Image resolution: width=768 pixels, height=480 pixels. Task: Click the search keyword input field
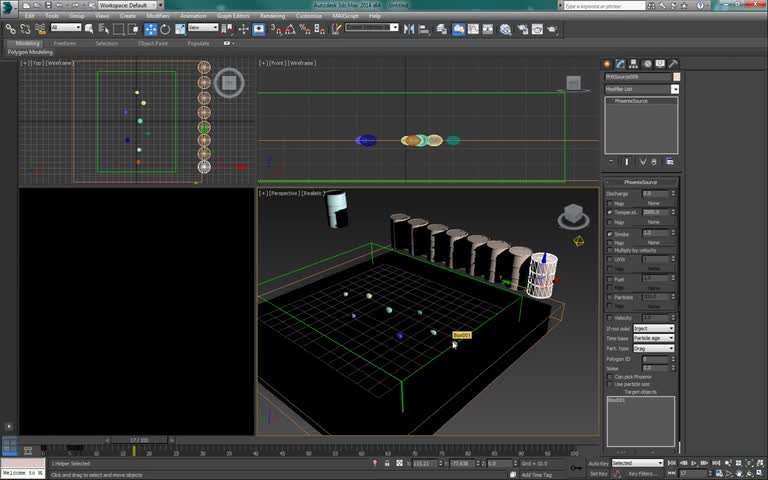pyautogui.click(x=604, y=6)
